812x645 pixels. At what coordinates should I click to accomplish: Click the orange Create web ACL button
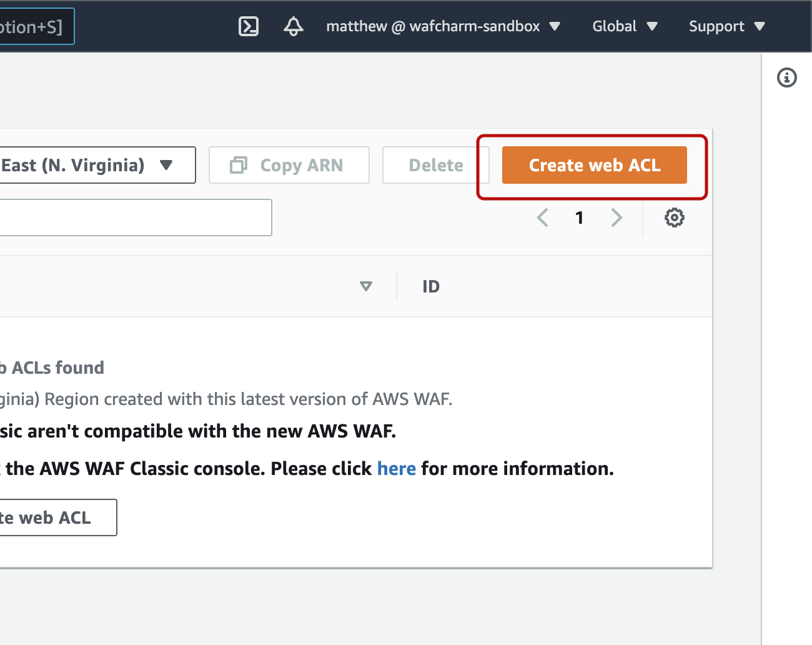pos(595,165)
